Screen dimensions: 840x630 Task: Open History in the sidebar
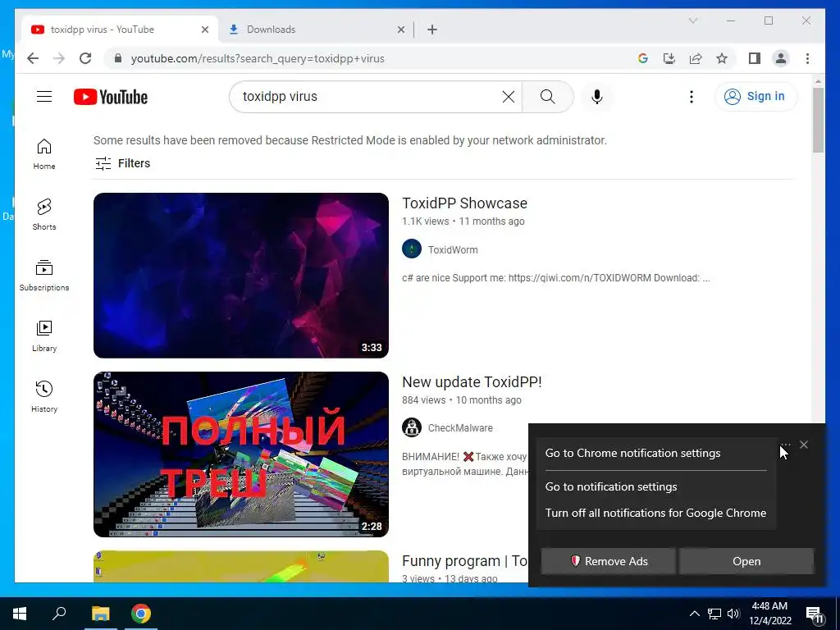(44, 396)
